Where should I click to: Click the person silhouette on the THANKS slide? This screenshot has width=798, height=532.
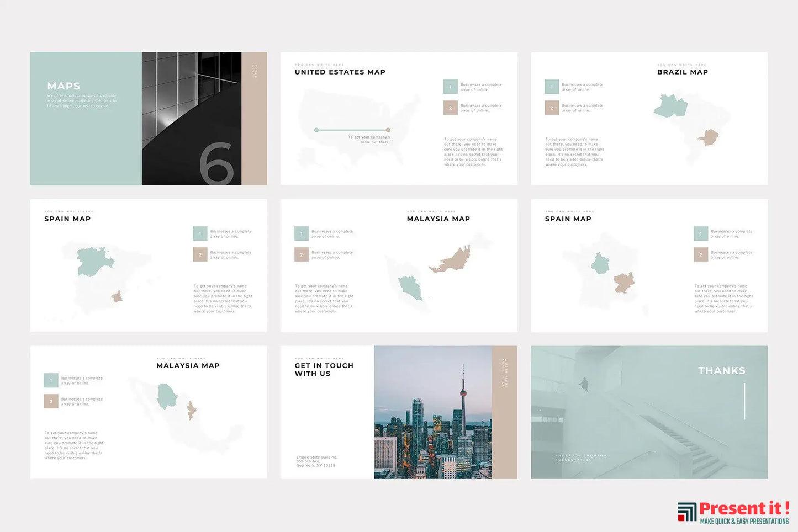click(x=584, y=385)
